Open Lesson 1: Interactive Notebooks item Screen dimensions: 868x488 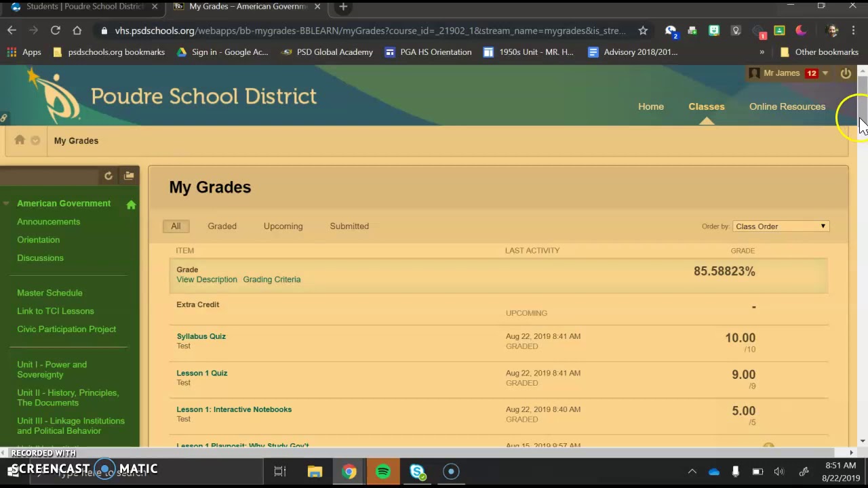coord(234,409)
